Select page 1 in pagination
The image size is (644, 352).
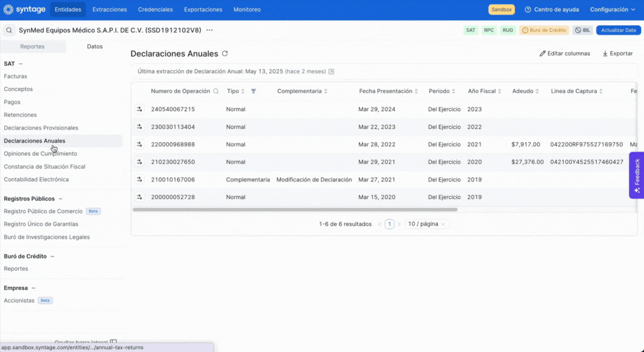coord(389,224)
